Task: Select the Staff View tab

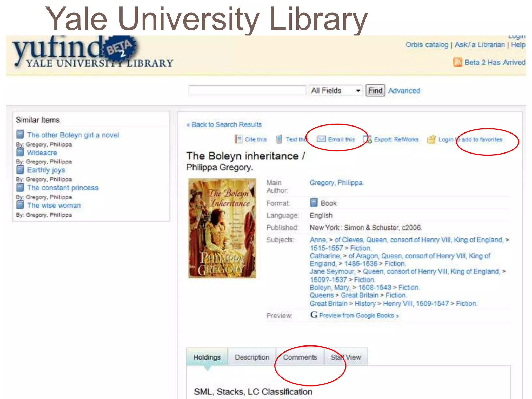Action: click(x=346, y=357)
